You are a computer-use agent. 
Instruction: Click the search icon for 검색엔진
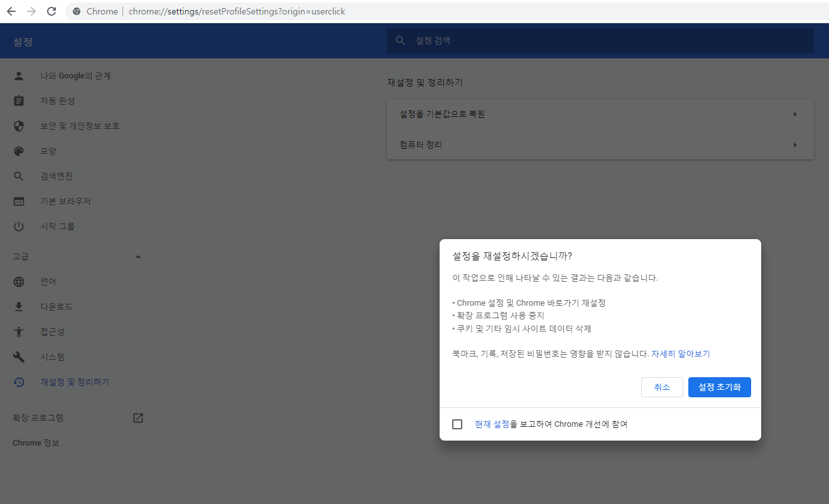tap(19, 176)
